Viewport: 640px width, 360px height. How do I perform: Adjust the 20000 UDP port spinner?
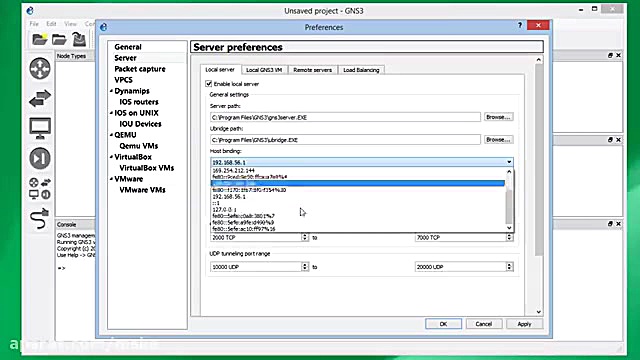pos(509,267)
